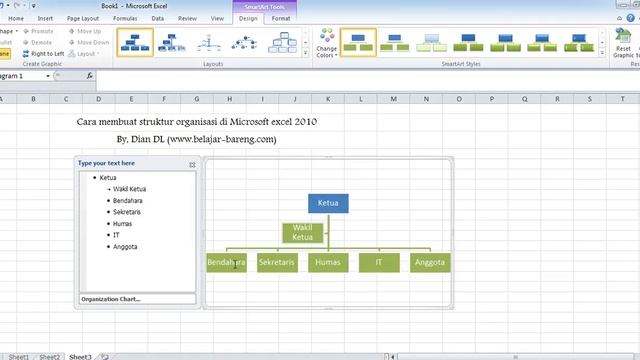Switch to Sheet2 tab

(49, 357)
